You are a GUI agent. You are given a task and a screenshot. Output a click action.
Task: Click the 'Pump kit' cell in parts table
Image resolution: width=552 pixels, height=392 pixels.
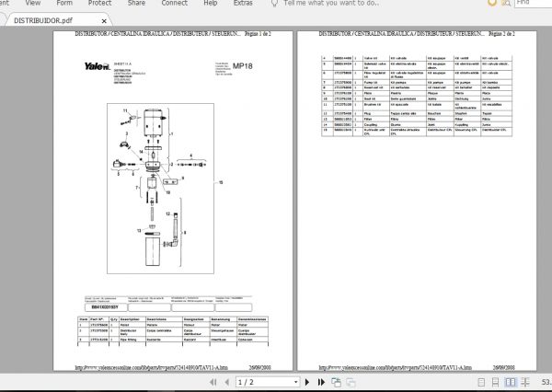pos(376,83)
